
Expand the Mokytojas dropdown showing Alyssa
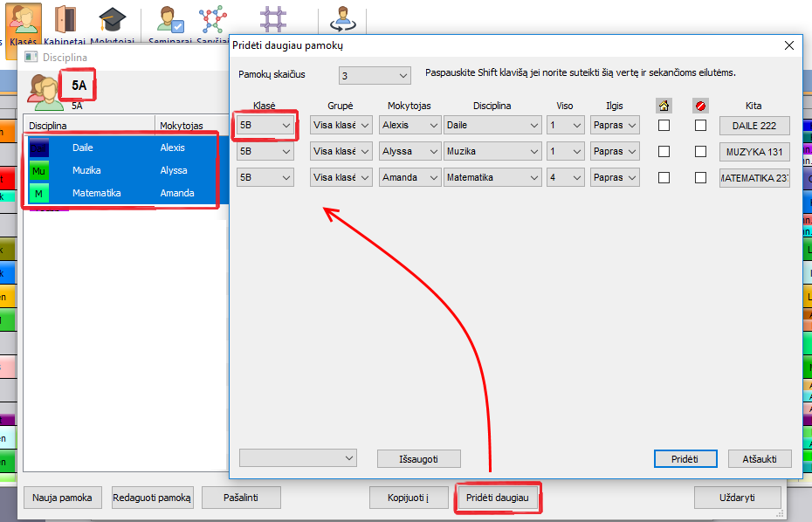[409, 152]
